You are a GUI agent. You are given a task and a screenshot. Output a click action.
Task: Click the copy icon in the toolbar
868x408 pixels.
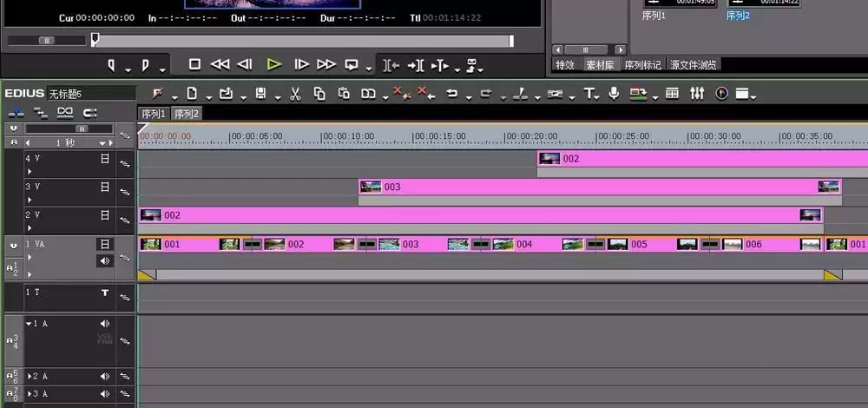[x=319, y=94]
